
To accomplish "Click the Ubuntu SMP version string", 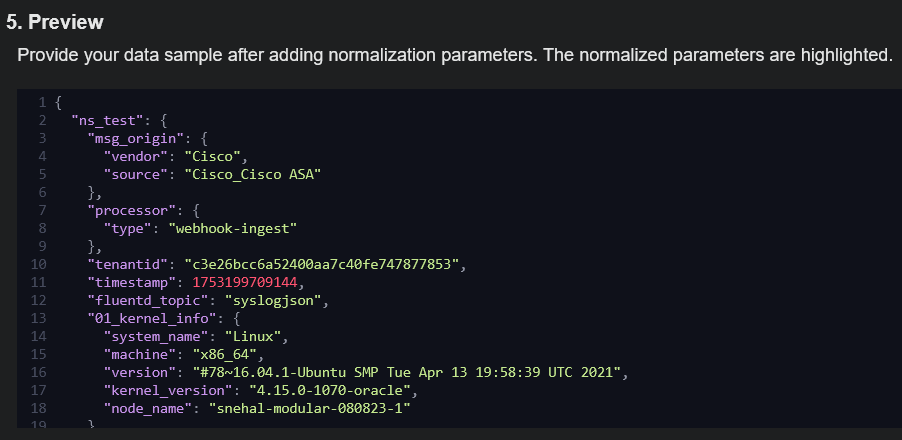I will click(407, 372).
